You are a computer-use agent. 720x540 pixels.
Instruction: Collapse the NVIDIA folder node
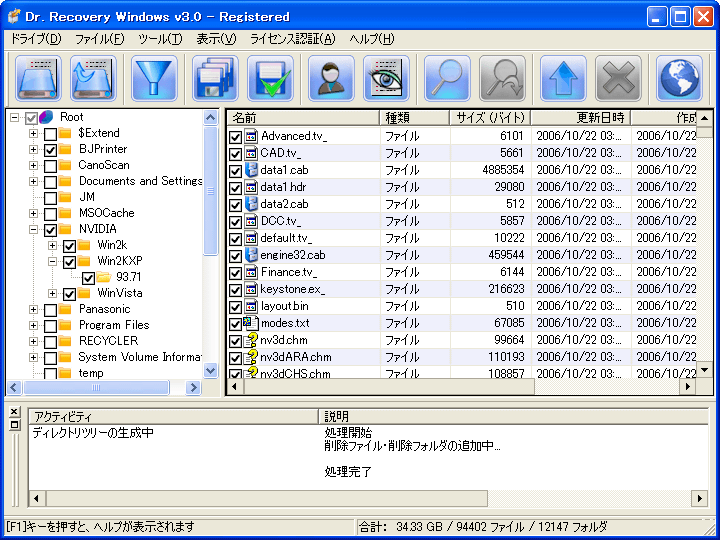click(33, 229)
